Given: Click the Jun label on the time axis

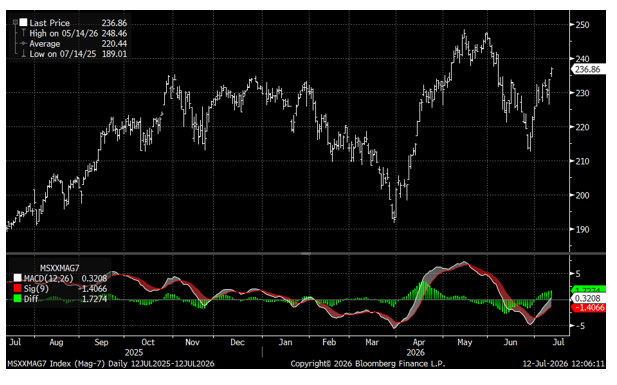Looking at the screenshot, I should (511, 342).
